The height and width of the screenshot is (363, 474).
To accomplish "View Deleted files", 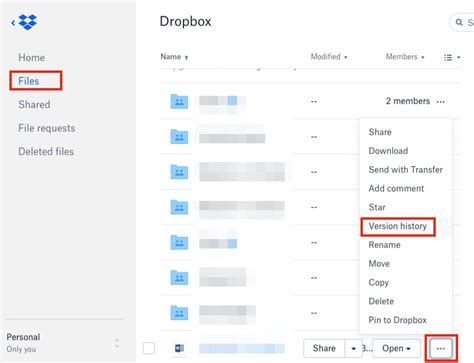I will pyautogui.click(x=46, y=152).
